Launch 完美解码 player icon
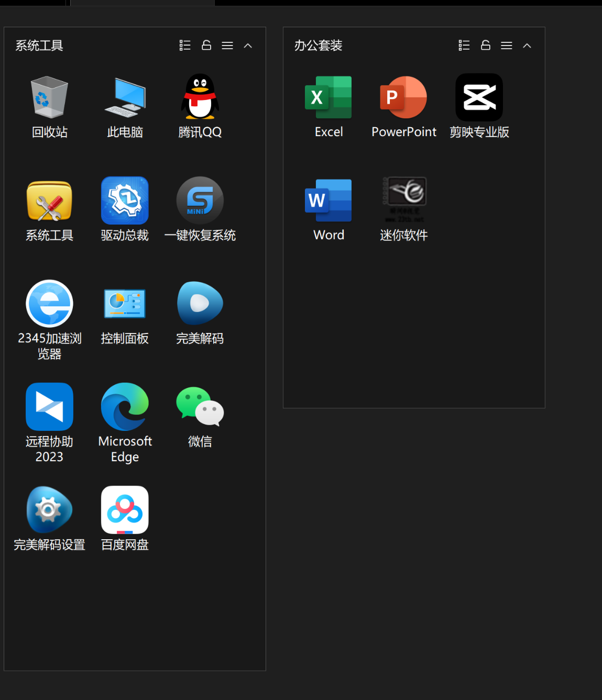602x700 pixels. point(200,304)
